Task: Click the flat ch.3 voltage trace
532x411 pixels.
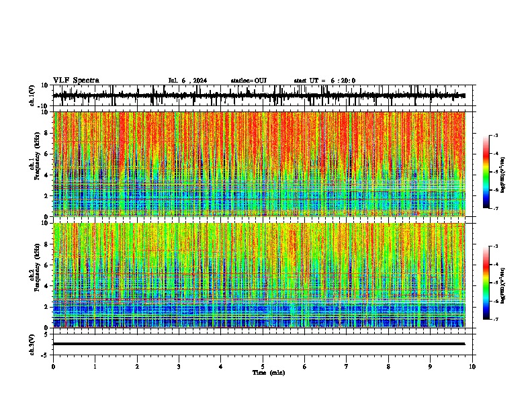Action: click(259, 344)
